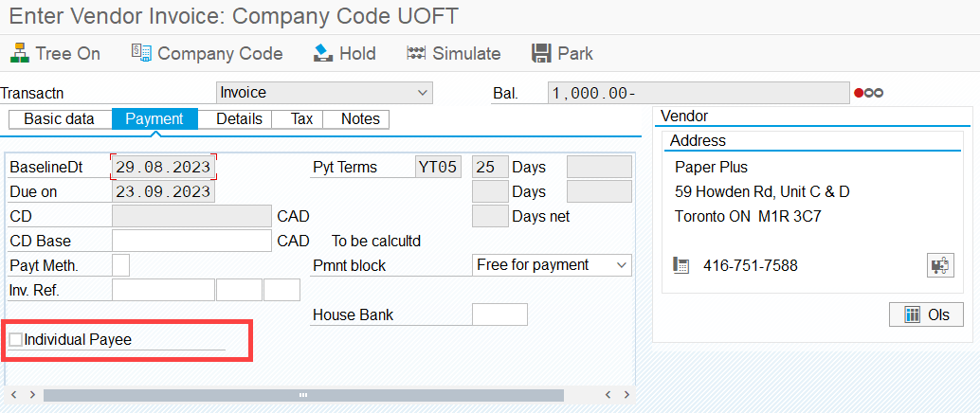Click the horizontal scrollbar thumb

click(303, 395)
